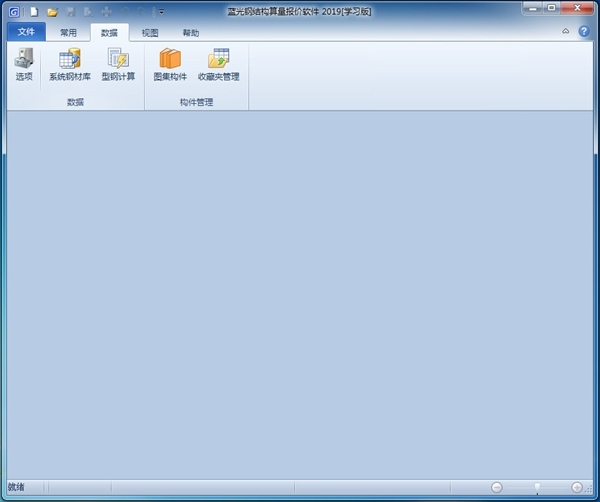Launch the 型钢计算 calculator
This screenshot has width=600, height=502.
118,64
